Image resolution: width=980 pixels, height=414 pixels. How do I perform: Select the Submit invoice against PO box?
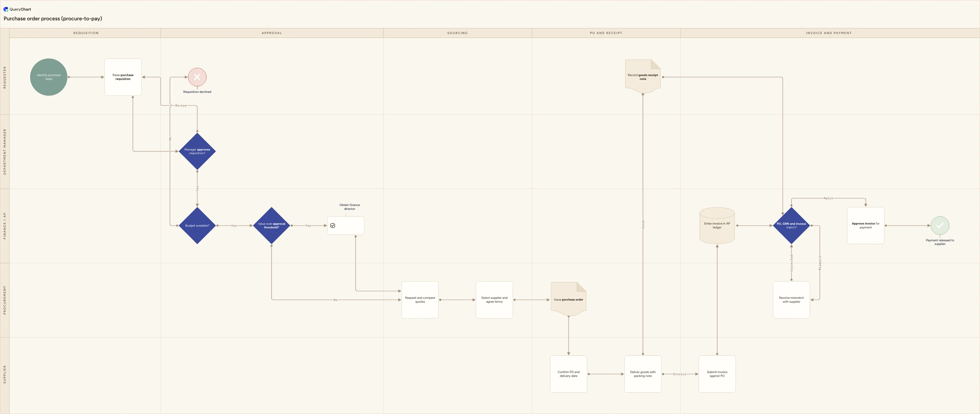coord(717,374)
